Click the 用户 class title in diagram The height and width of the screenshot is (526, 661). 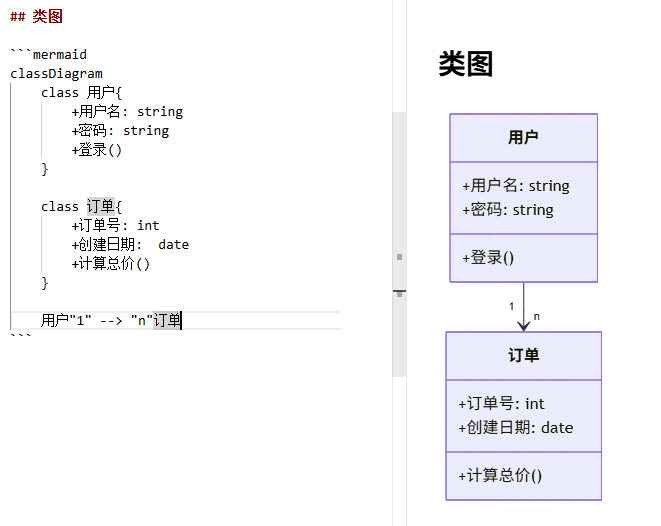[x=523, y=137]
